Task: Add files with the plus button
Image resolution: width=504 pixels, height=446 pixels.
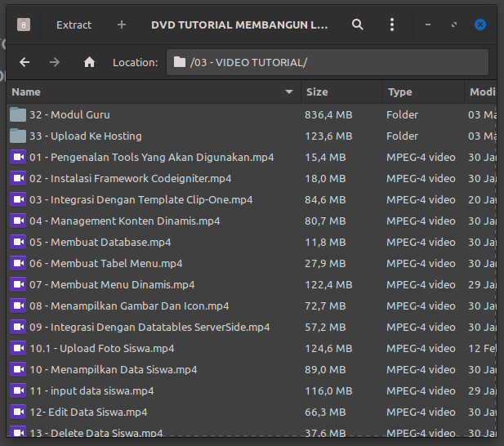Action: tap(122, 25)
